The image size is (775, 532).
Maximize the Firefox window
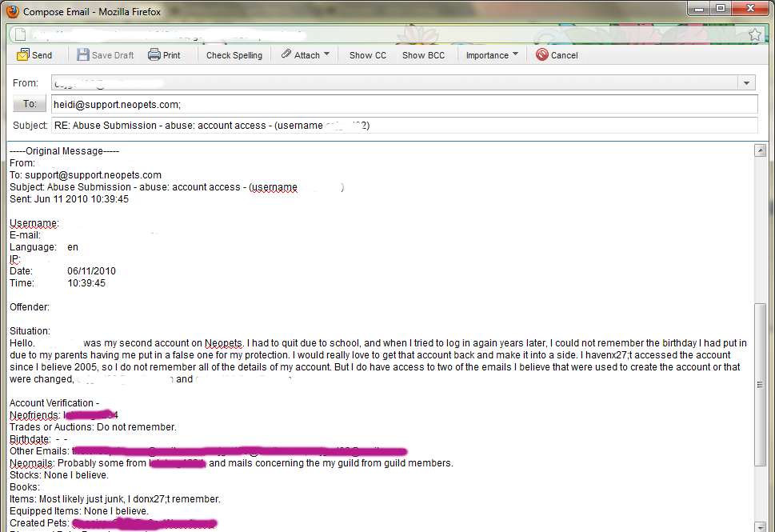click(x=721, y=9)
